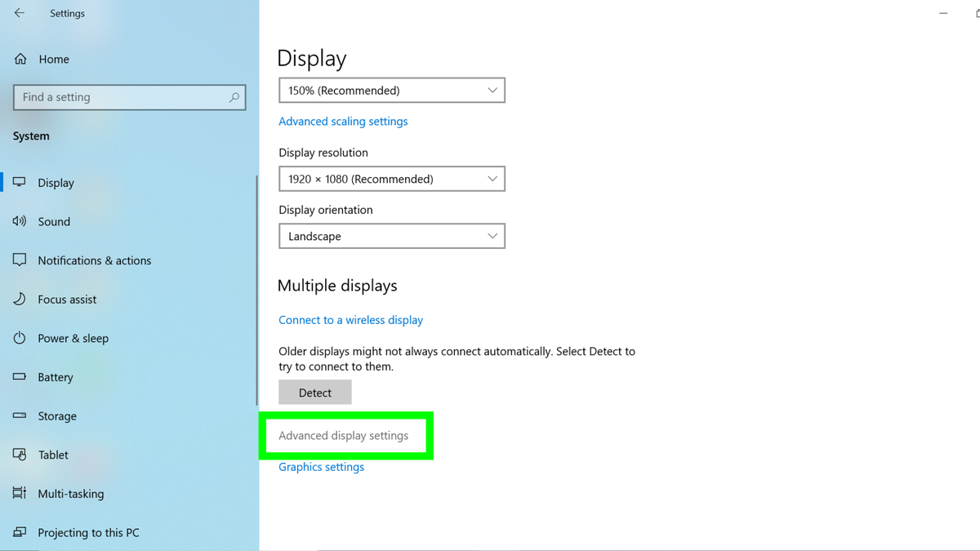Click the Battery icon in sidebar

point(19,377)
